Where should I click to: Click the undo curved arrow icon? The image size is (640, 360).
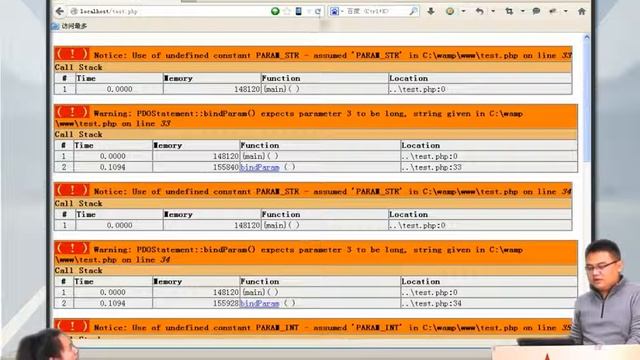[480, 11]
